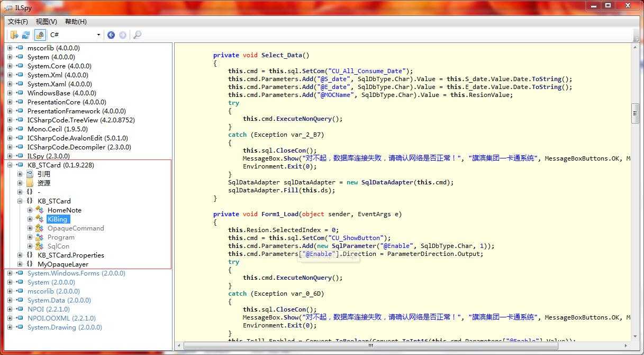Click the KB_STCard.Properties namespace braces icon
The image size is (644, 355).
(30, 255)
